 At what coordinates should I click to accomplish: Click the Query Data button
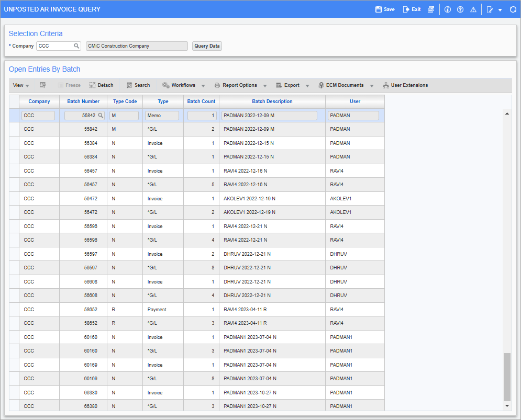(x=207, y=46)
